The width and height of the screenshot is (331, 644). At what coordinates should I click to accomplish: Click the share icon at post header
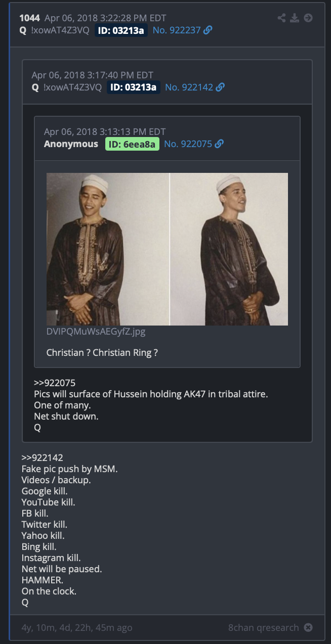(x=282, y=18)
